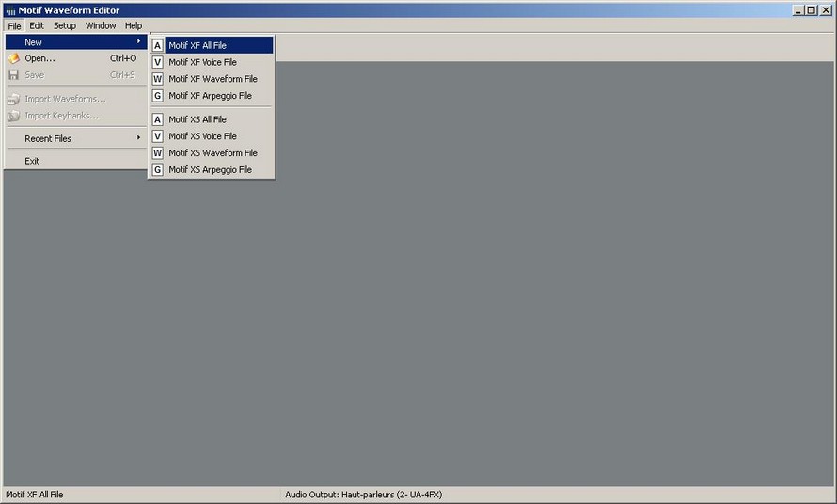Image resolution: width=837 pixels, height=504 pixels.
Task: Choose Exit from the File menu
Action: 32,161
